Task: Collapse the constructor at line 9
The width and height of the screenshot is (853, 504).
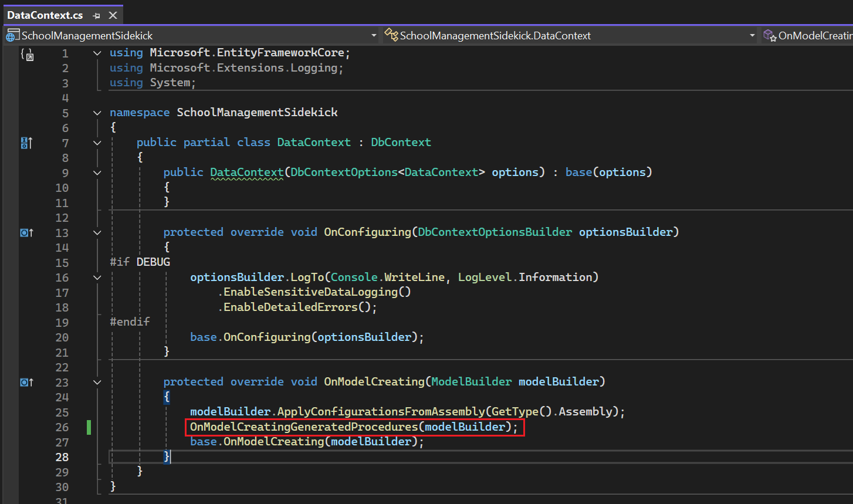Action: [x=97, y=172]
